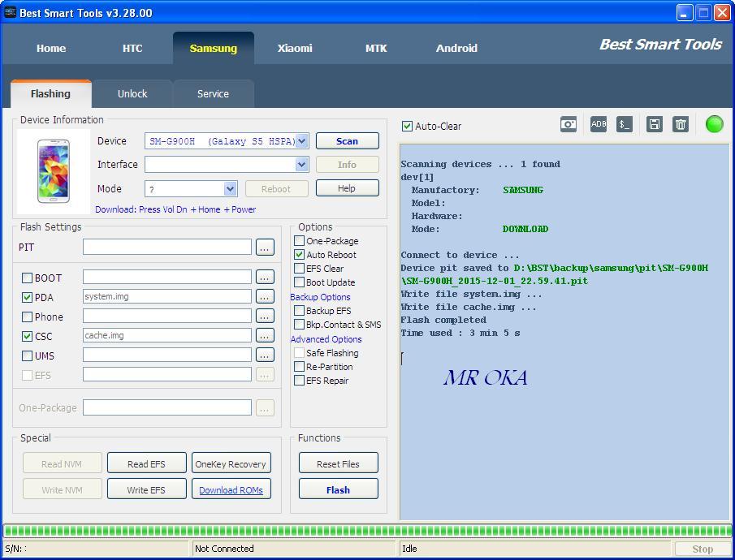This screenshot has height=560, width=735.
Task: Click the Help button
Action: point(348,188)
